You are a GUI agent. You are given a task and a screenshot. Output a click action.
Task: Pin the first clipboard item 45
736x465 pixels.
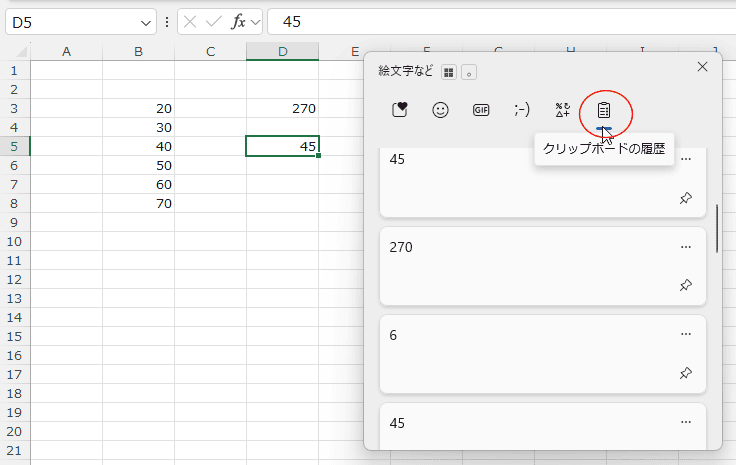[x=685, y=199]
